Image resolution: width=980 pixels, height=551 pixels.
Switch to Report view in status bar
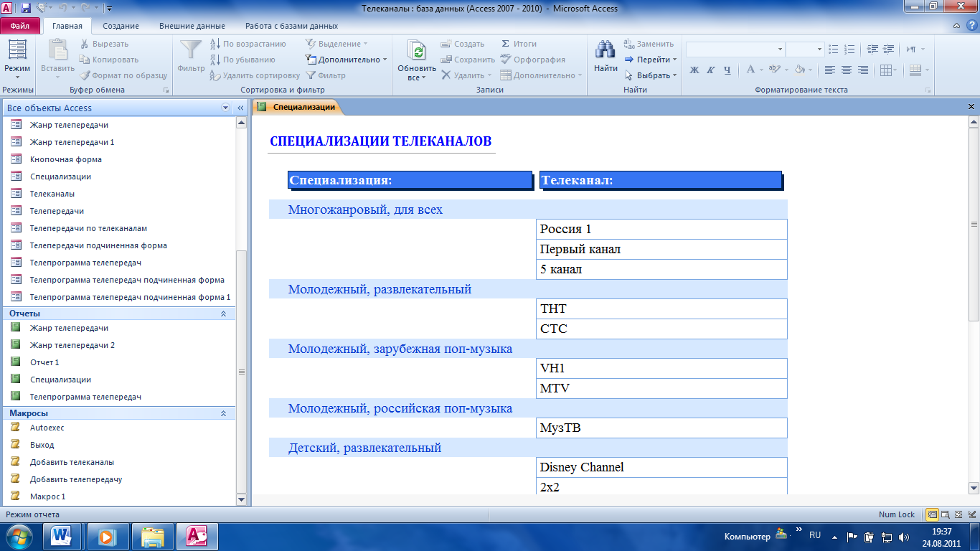(x=932, y=514)
